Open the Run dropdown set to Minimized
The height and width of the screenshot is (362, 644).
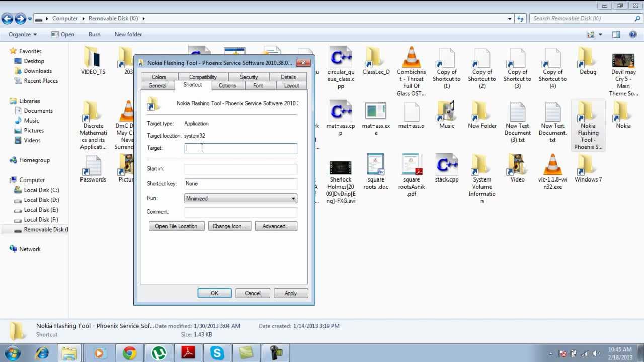pyautogui.click(x=240, y=198)
